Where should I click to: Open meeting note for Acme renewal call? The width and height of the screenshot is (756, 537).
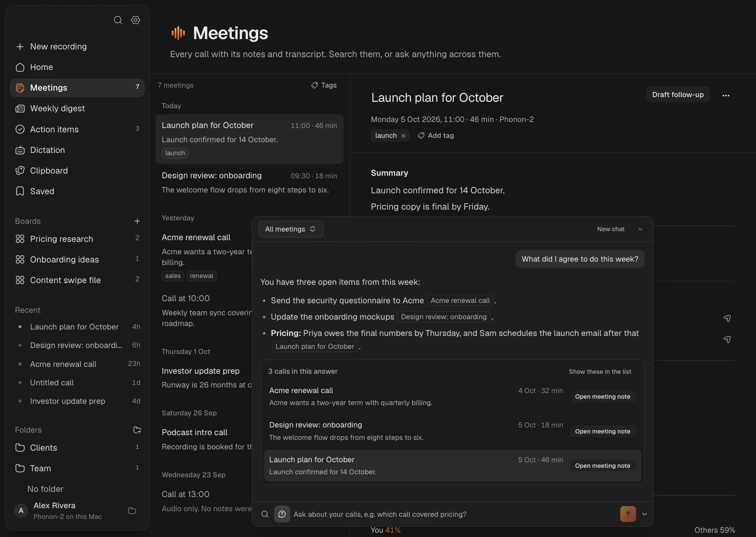coord(603,397)
